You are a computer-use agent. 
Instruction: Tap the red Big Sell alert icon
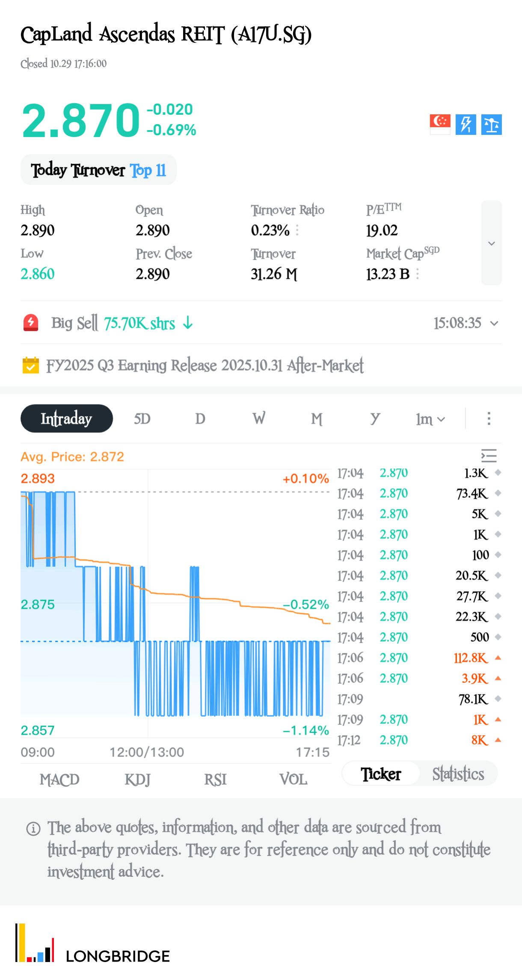[x=31, y=323]
